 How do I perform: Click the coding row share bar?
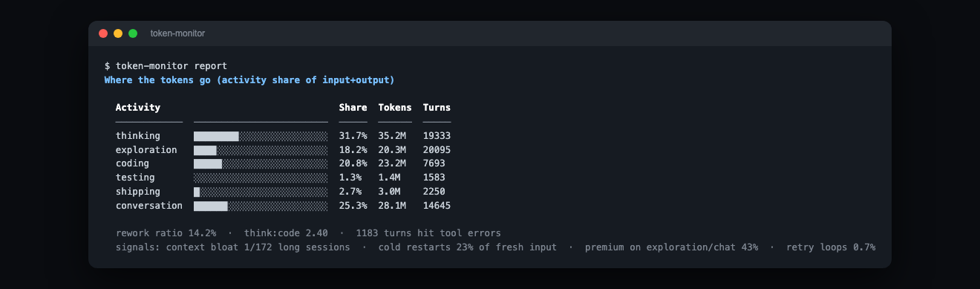click(x=261, y=163)
